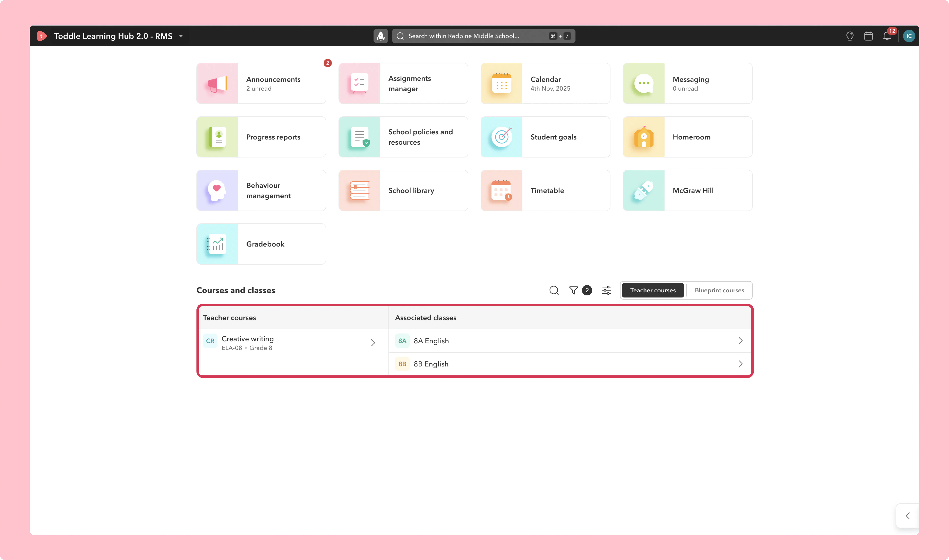The height and width of the screenshot is (560, 949).
Task: Open School library card label
Action: tap(411, 191)
